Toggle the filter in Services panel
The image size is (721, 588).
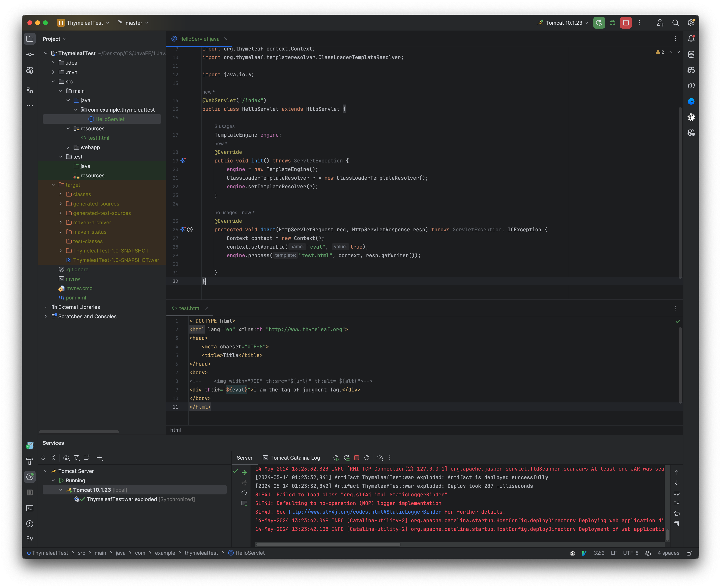tap(77, 458)
